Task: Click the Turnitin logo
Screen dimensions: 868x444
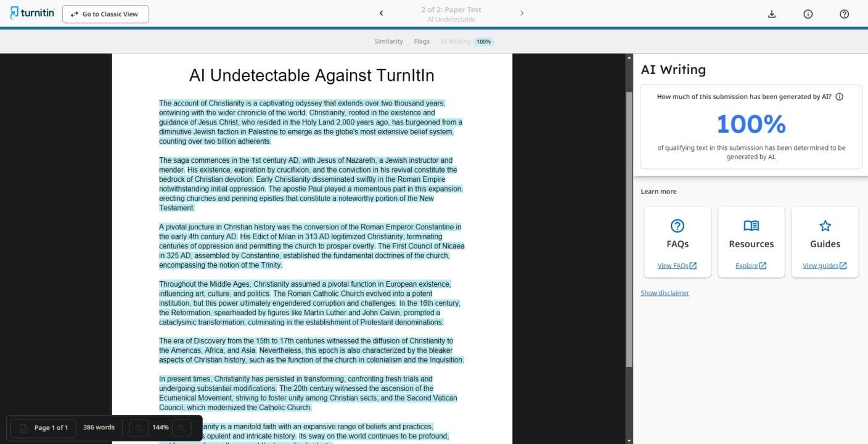Action: (x=32, y=14)
